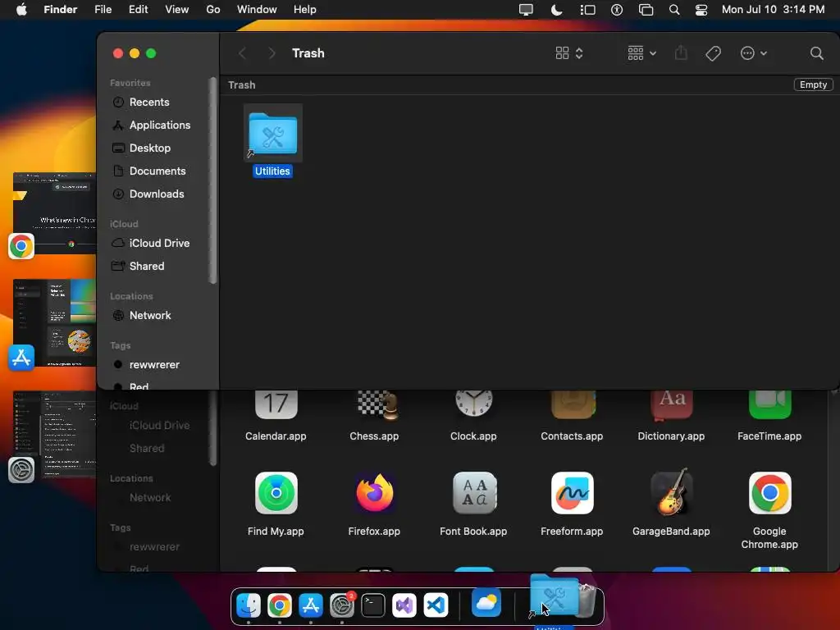Open the Go menu

213,10
